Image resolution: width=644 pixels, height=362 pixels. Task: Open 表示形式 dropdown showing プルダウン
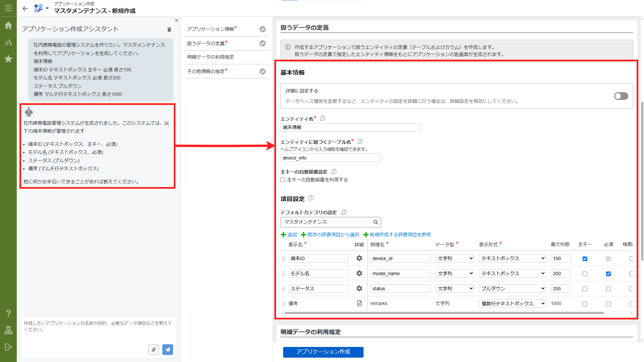512,288
